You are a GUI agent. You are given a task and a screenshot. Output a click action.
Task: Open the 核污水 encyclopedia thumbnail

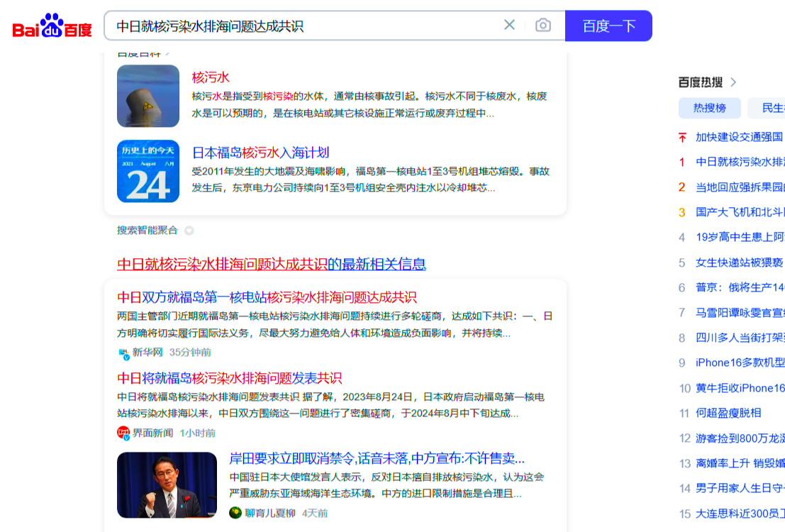(148, 96)
